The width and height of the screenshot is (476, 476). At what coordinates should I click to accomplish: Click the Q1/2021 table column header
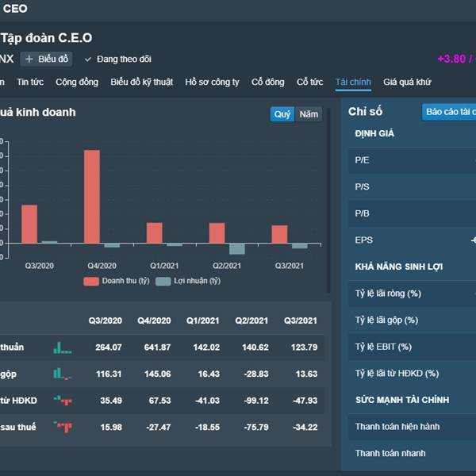203,321
